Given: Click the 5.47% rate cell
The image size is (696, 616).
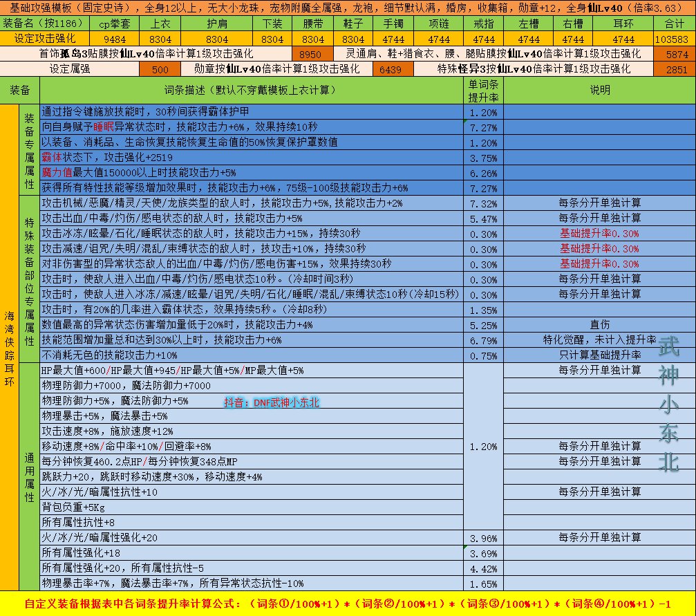Looking at the screenshot, I should click(x=483, y=218).
